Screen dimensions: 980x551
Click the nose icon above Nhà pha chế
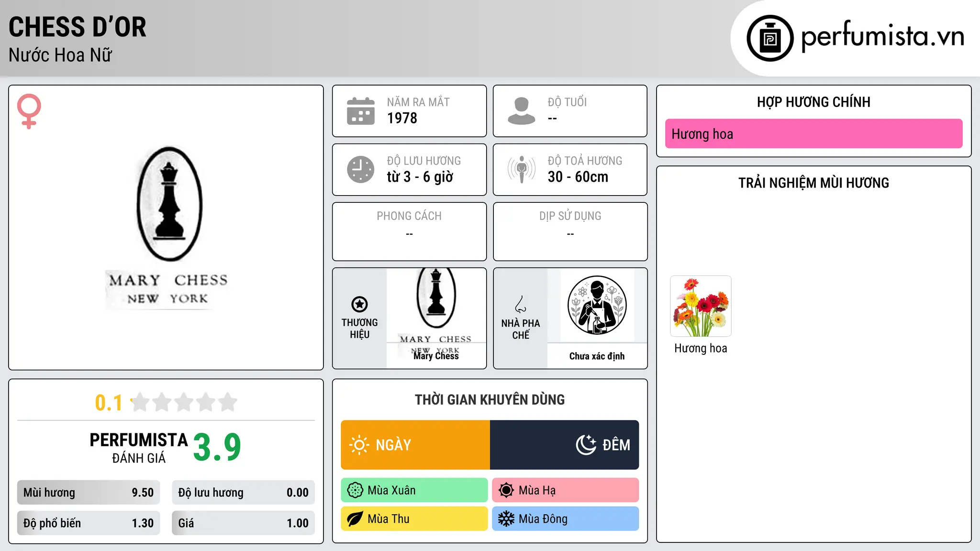[521, 304]
